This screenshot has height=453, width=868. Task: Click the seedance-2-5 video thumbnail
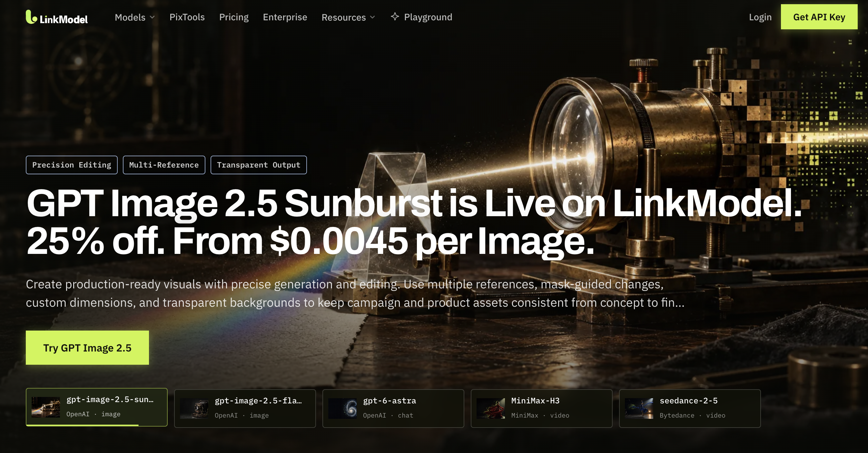(x=639, y=409)
